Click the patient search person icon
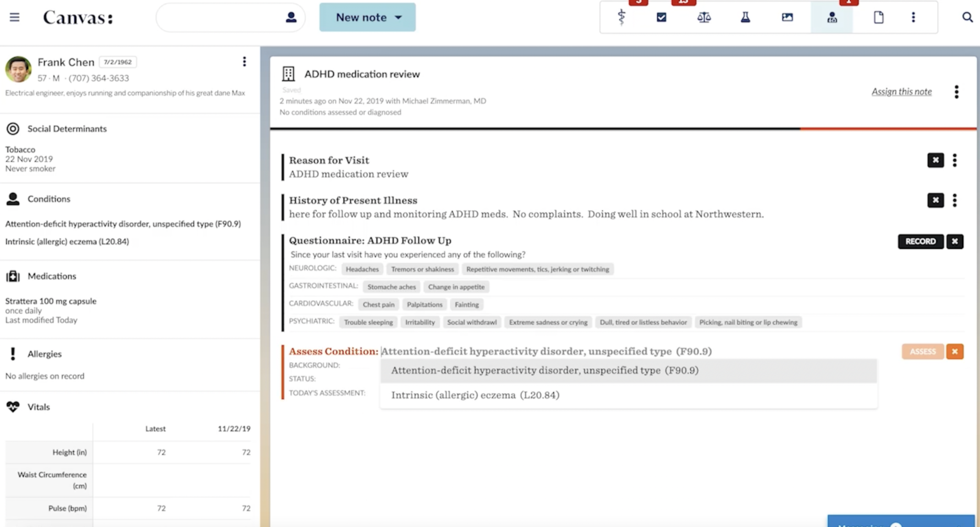Image resolution: width=980 pixels, height=527 pixels. [291, 17]
